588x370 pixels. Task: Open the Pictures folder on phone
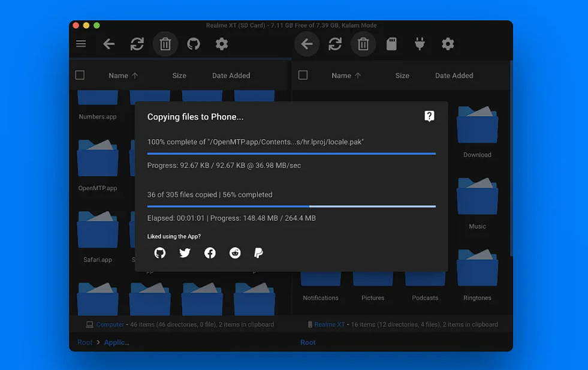[x=373, y=287]
